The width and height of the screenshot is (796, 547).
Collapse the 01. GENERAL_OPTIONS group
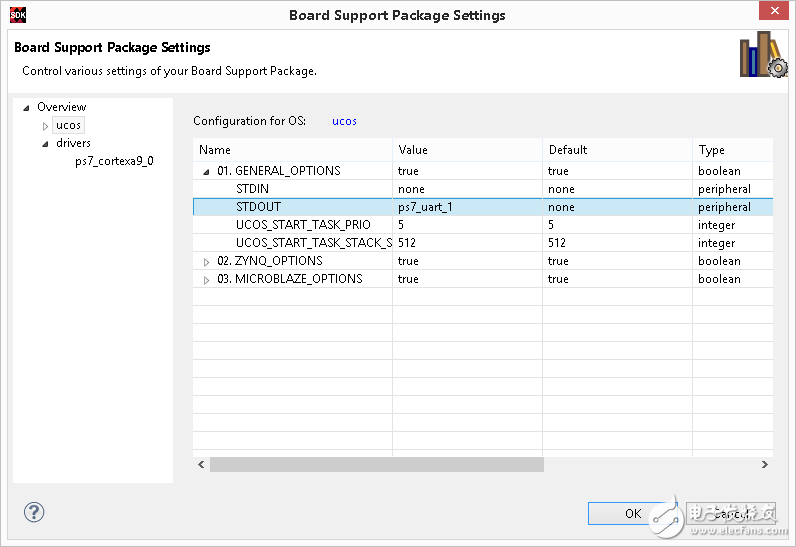click(x=207, y=171)
